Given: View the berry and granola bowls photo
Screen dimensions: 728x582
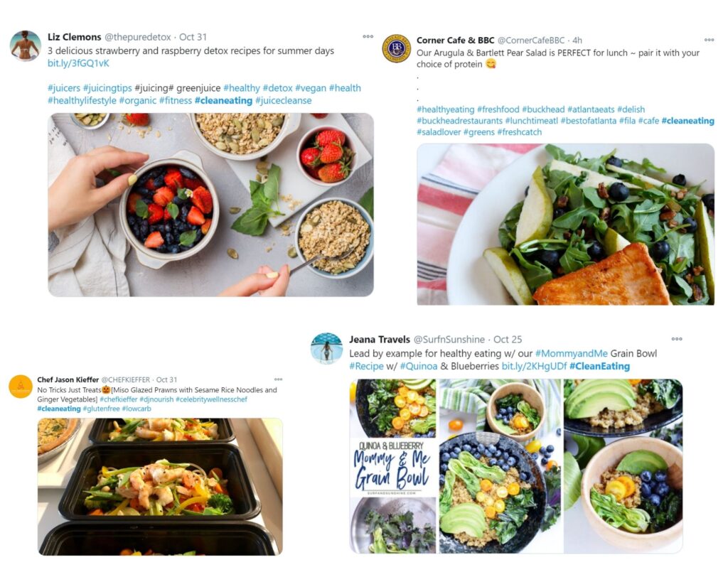Looking at the screenshot, I should tap(210, 205).
